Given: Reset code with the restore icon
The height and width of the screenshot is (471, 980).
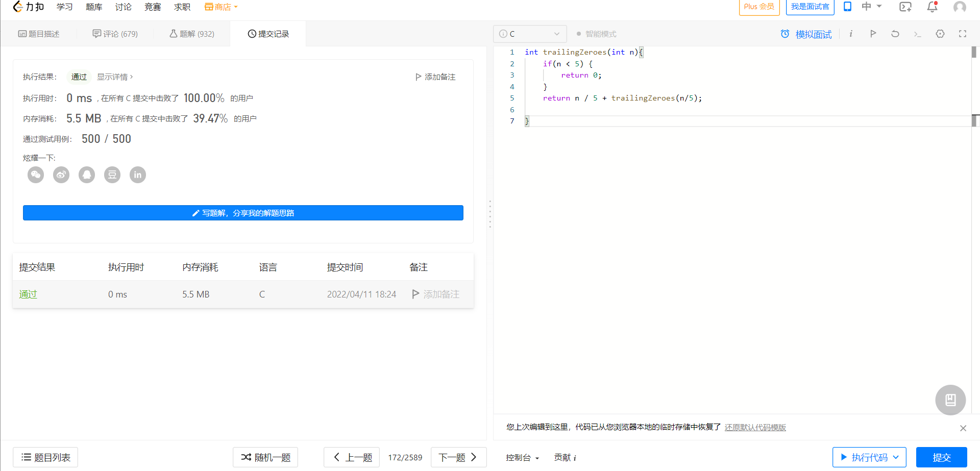Looking at the screenshot, I should tap(895, 34).
